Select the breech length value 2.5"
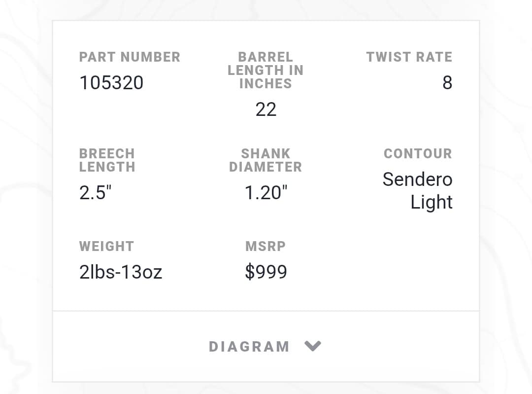Image resolution: width=532 pixels, height=394 pixels. [96, 193]
